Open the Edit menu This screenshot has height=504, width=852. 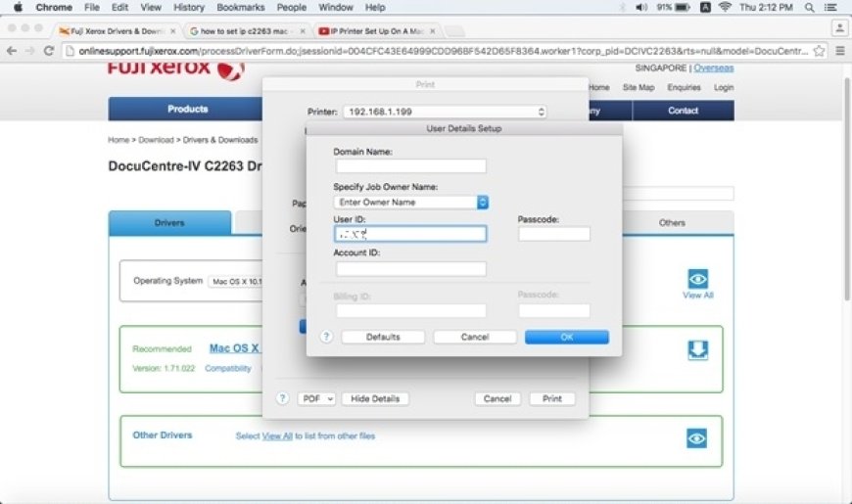tap(119, 8)
